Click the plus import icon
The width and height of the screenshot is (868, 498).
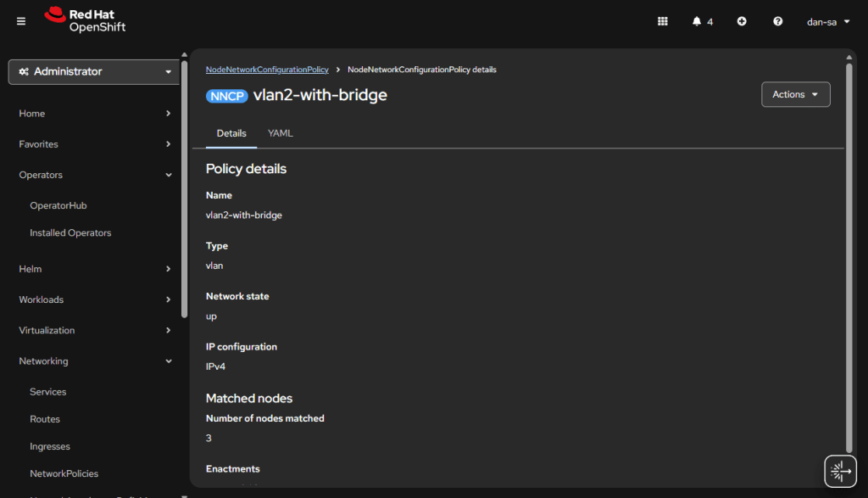(x=742, y=21)
